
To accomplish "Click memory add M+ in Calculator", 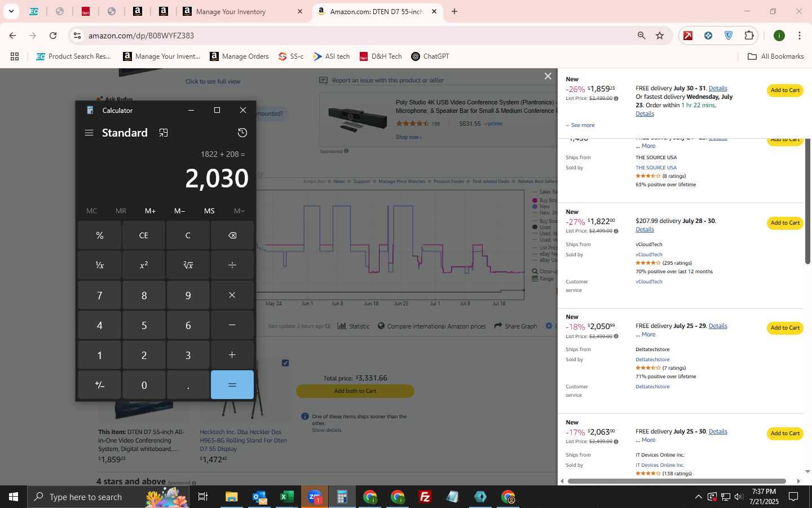I will click(x=150, y=211).
